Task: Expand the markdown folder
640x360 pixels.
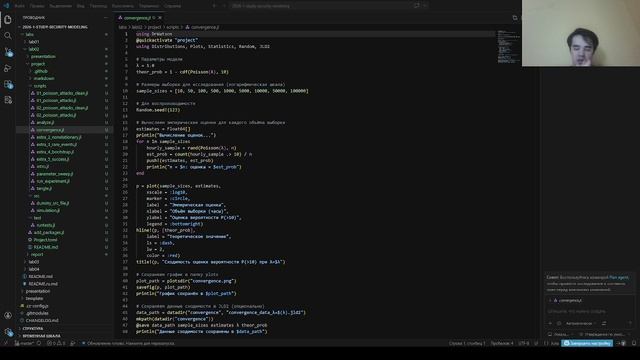Action: pos(44,78)
